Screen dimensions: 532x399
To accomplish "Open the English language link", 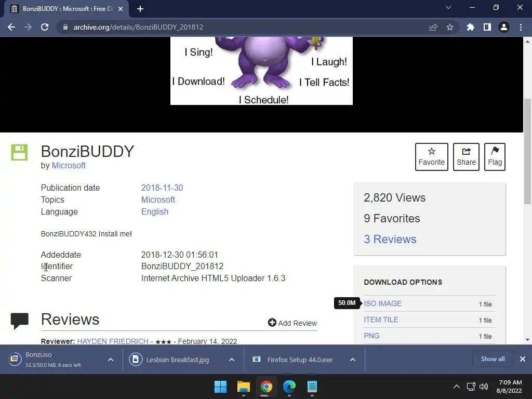I will tap(155, 212).
